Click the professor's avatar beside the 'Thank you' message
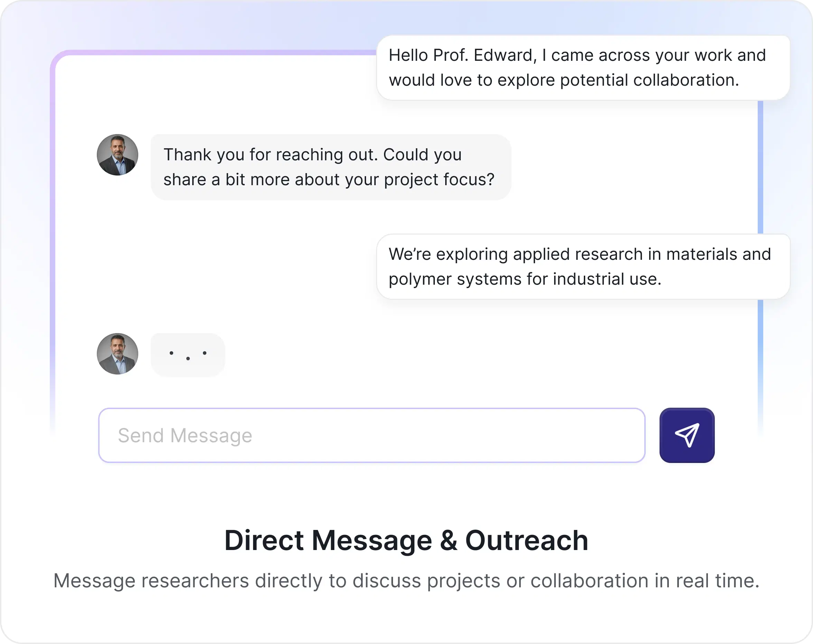Image resolution: width=813 pixels, height=644 pixels. (117, 155)
